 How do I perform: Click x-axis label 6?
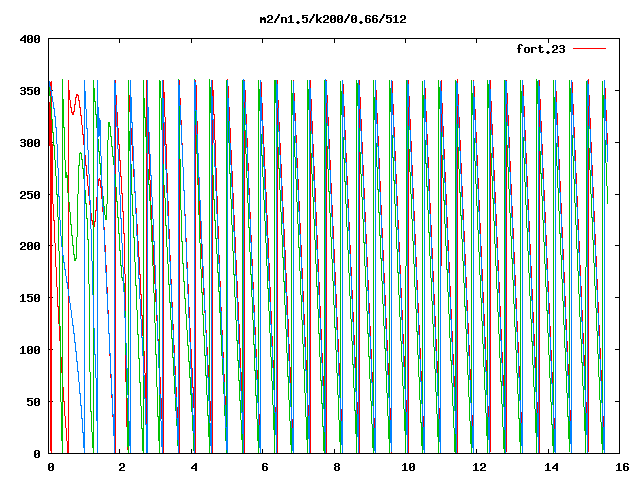(x=265, y=467)
